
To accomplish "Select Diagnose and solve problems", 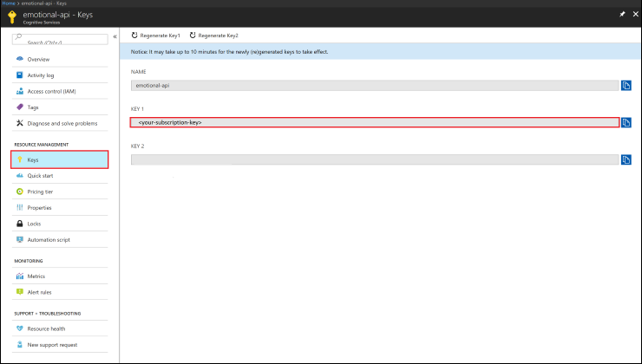I will [x=60, y=123].
